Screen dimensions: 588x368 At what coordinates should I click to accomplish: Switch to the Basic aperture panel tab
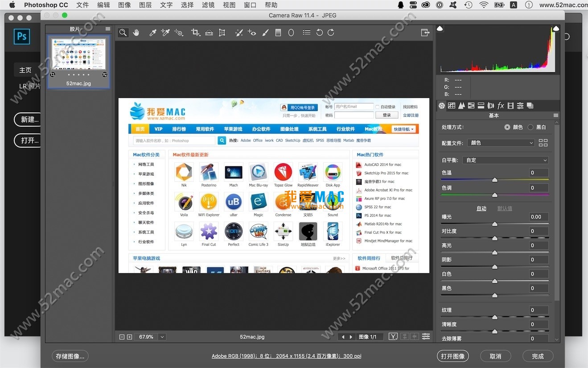click(x=442, y=106)
